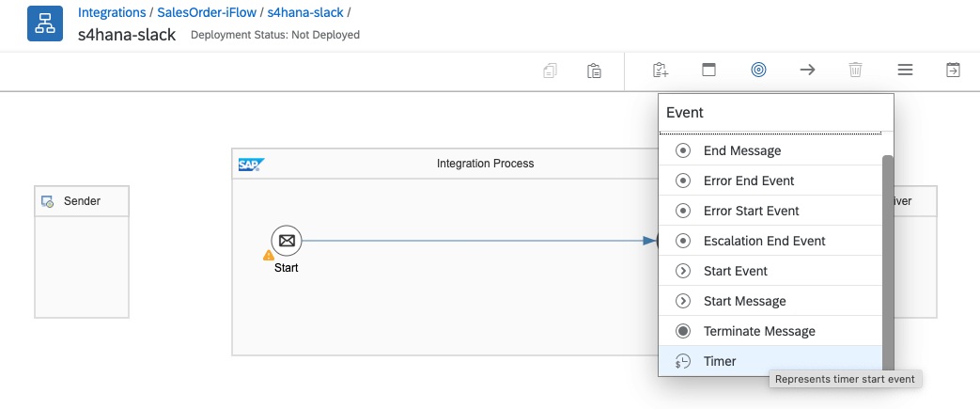Select the Connector arrow tool
The height and width of the screenshot is (409, 980).
(807, 70)
